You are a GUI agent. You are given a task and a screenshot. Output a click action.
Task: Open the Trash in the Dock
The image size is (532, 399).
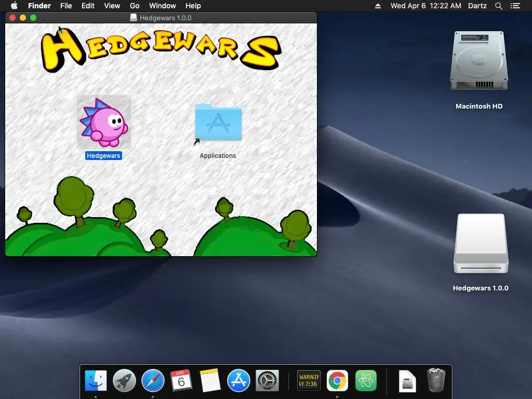tap(436, 380)
